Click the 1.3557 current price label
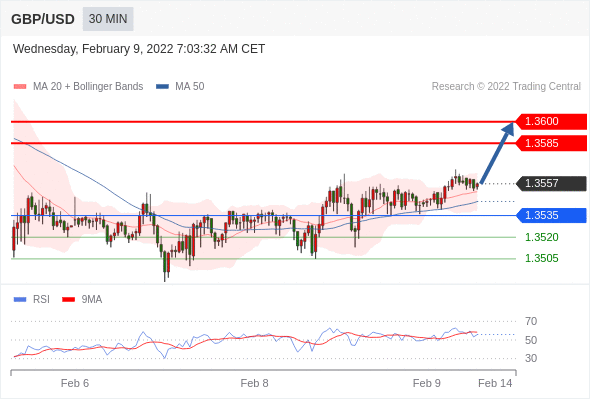 pos(550,184)
